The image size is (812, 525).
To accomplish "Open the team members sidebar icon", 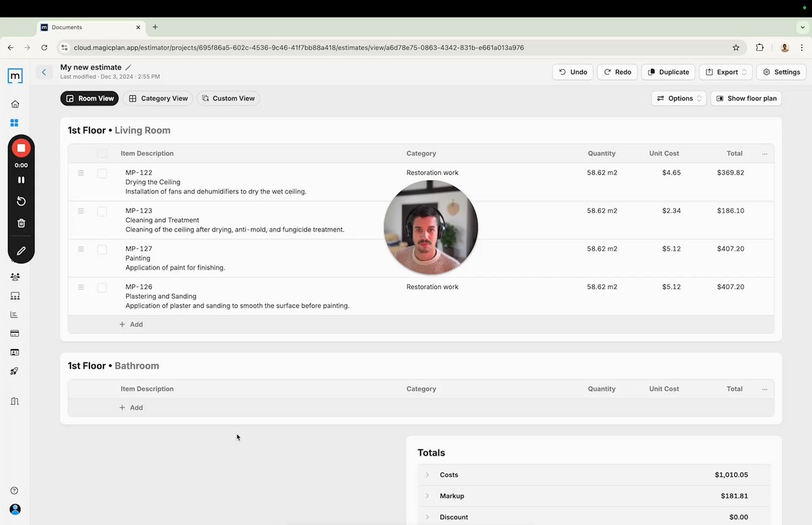I will [15, 277].
